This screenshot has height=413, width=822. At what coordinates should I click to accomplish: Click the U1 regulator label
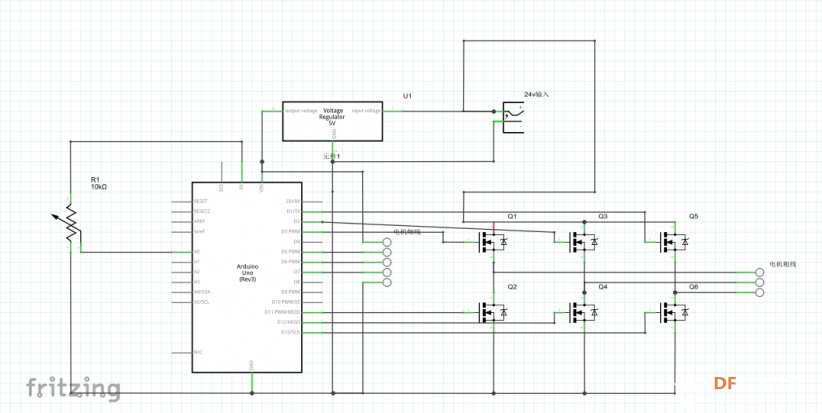tap(407, 96)
